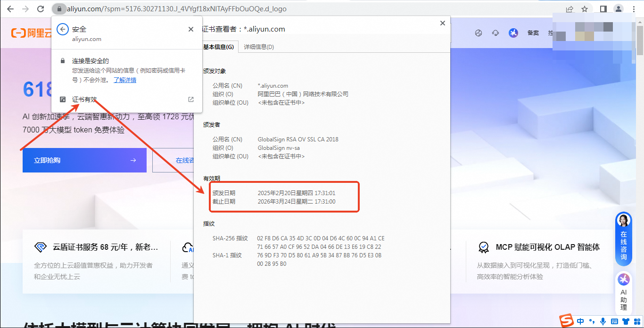Click the issuer name GlobalSign RSA OV SSL CA 2018
Image resolution: width=644 pixels, height=328 pixels.
click(x=298, y=139)
